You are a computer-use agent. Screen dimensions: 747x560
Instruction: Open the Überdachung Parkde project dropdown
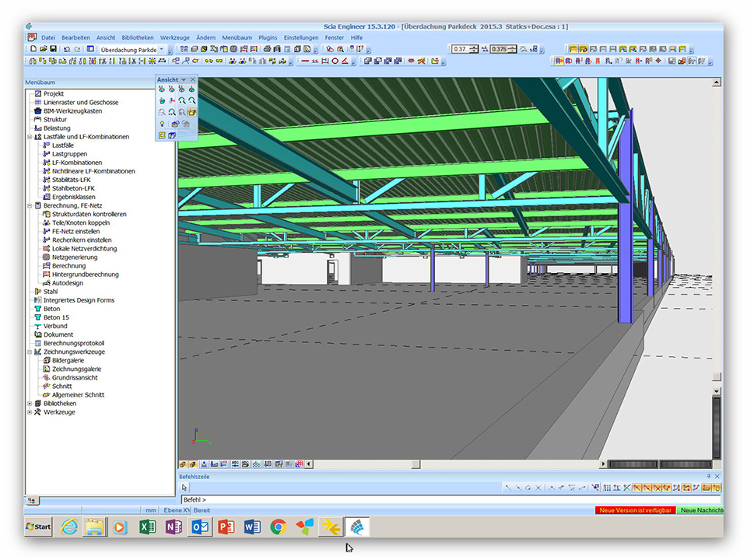click(x=161, y=50)
